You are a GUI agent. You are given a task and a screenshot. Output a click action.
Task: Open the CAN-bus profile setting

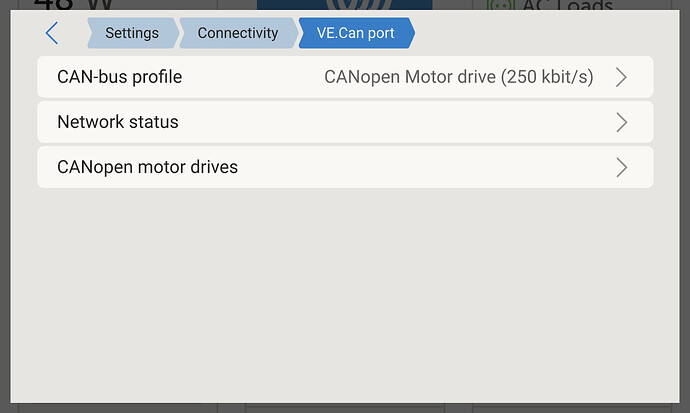coord(120,77)
